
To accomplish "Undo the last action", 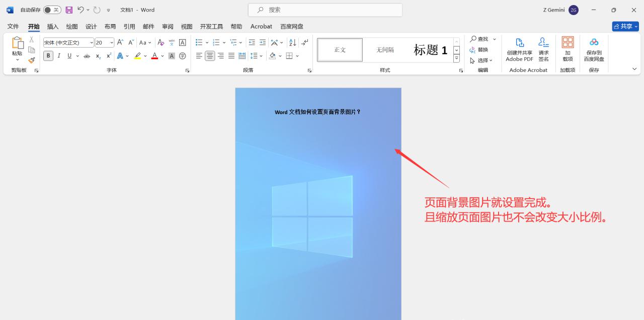I will (80, 10).
